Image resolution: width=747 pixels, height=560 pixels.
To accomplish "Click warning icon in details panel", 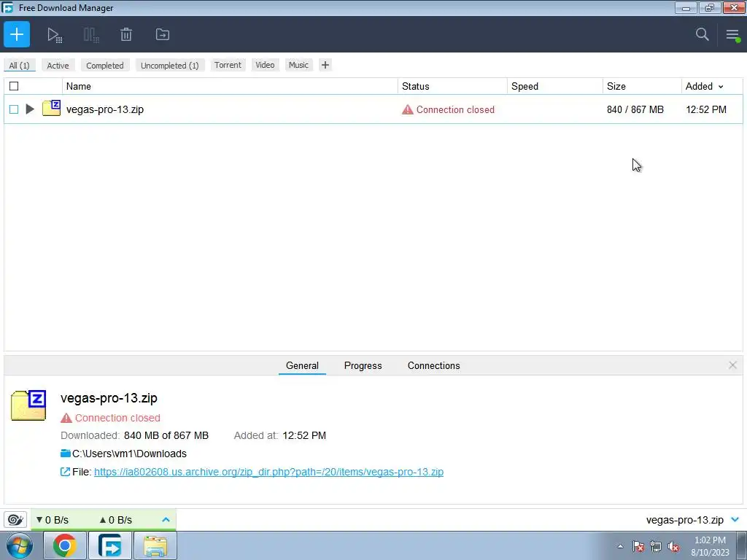I will [66, 418].
